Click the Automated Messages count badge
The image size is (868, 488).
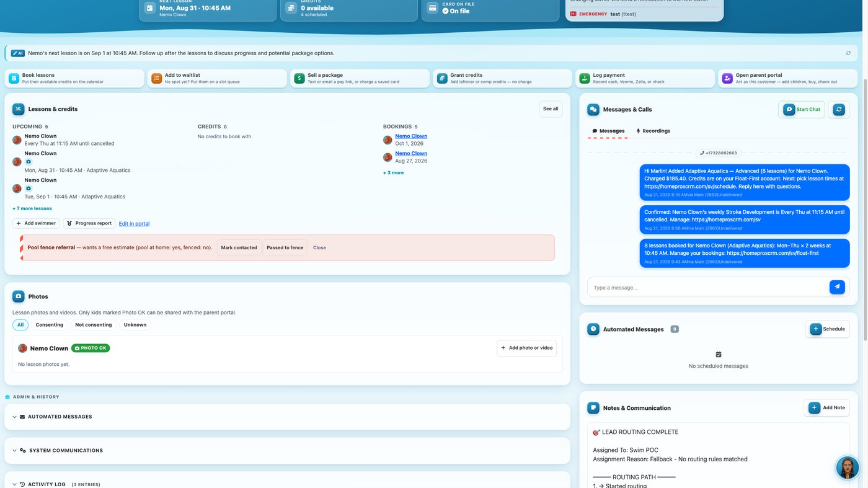[675, 329]
